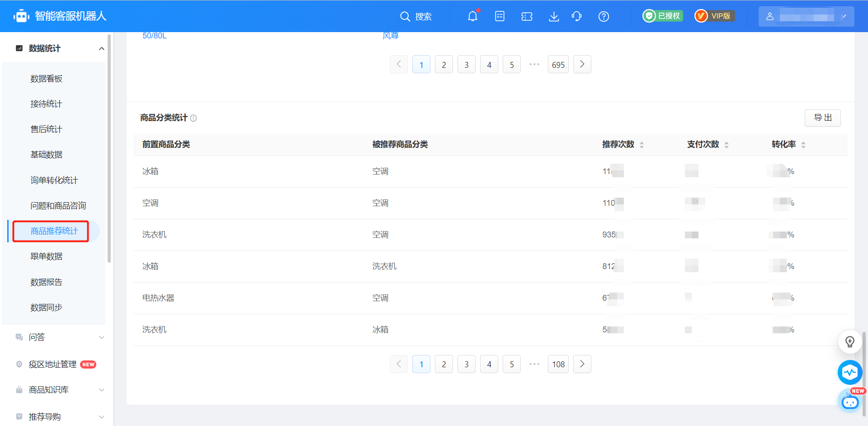Click ellipsis in upper pagination
Viewport: 868px width, 426px height.
pyautogui.click(x=534, y=64)
